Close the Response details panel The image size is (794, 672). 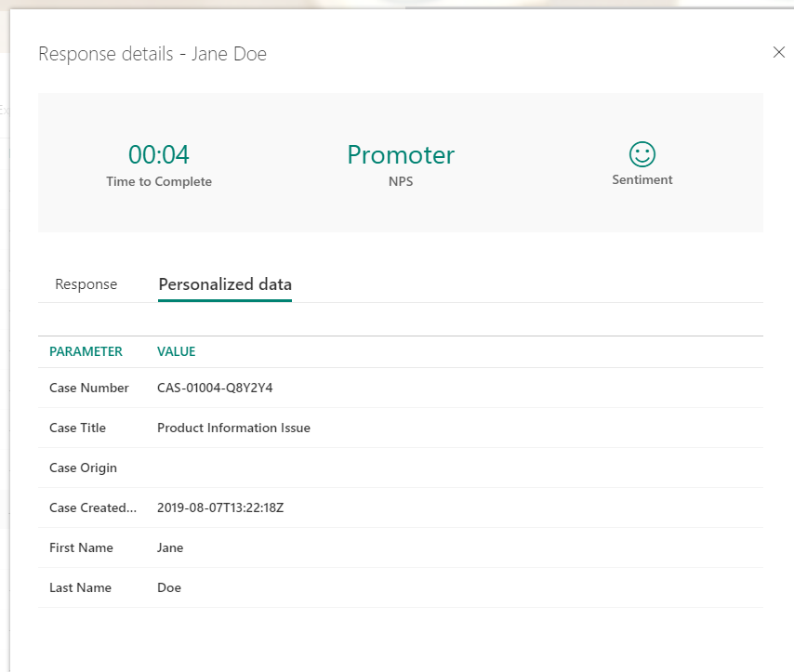[779, 52]
